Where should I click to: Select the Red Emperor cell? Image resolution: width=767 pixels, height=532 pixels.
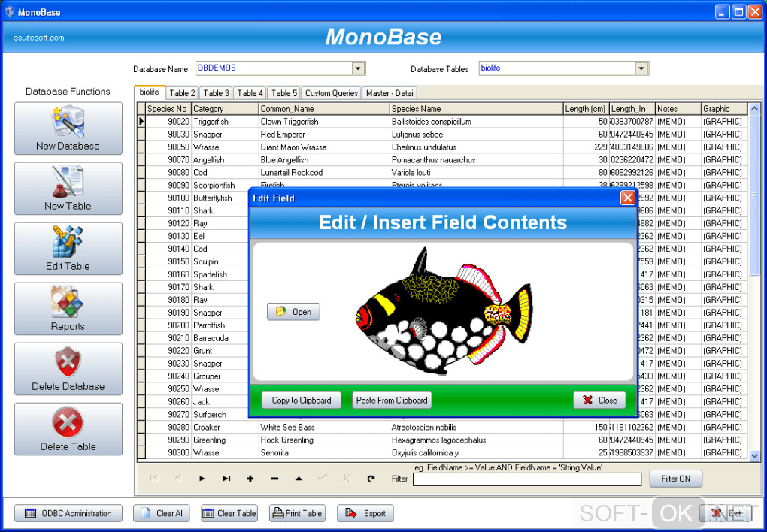click(x=324, y=135)
